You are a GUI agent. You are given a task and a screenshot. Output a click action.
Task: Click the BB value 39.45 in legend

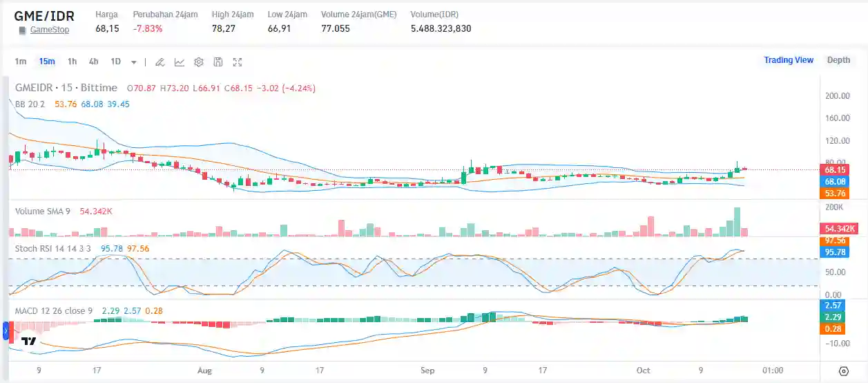click(x=118, y=104)
